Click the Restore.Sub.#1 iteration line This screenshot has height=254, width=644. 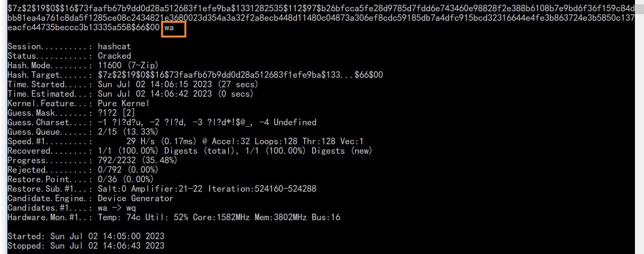[x=207, y=189]
